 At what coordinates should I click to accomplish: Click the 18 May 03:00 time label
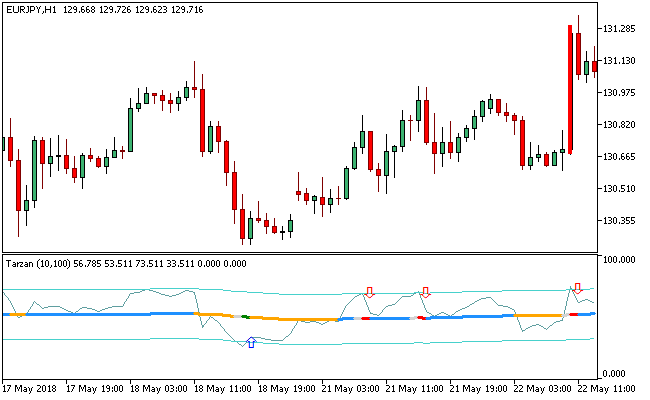pyautogui.click(x=159, y=389)
